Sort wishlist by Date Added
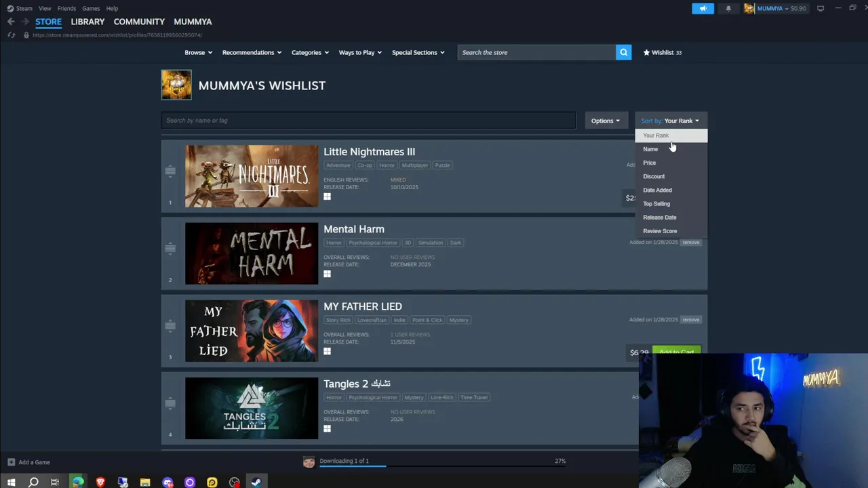Viewport: 868px width, 488px height. (x=671, y=190)
